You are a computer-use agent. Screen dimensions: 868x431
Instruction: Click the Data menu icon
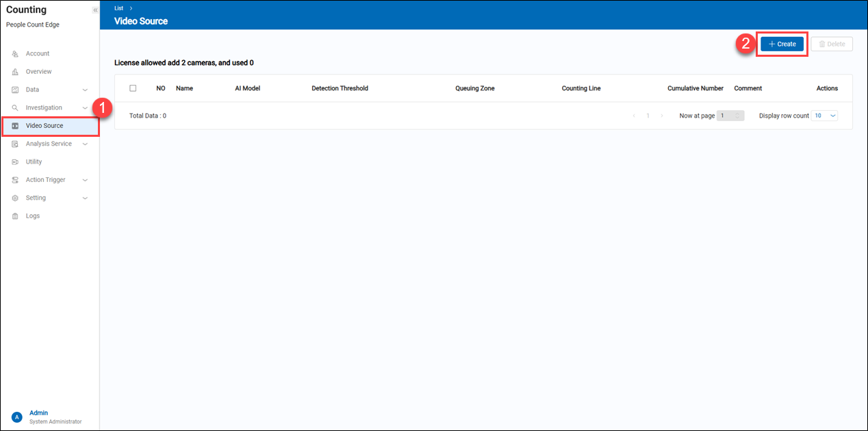coord(15,90)
